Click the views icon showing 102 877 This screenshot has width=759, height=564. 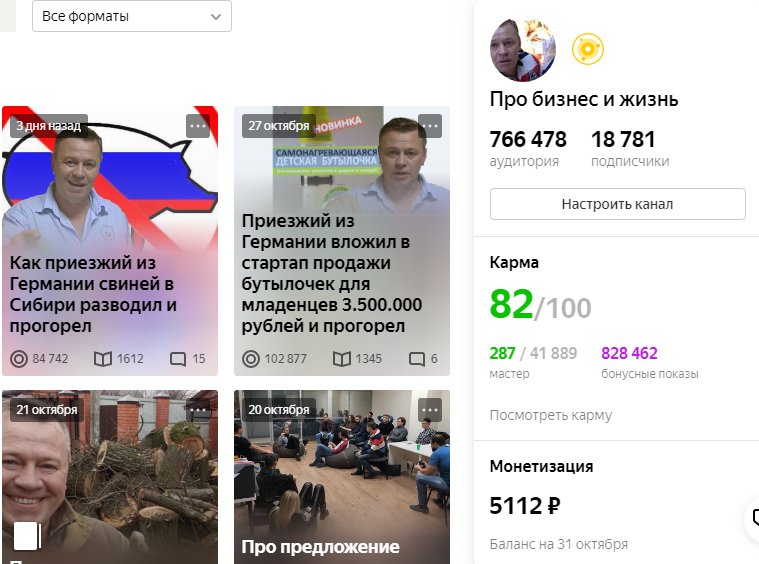tap(251, 359)
